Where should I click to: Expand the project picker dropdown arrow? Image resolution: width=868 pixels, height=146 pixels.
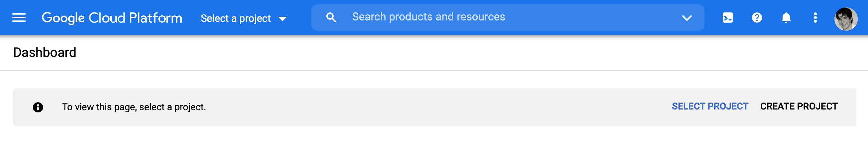[283, 19]
